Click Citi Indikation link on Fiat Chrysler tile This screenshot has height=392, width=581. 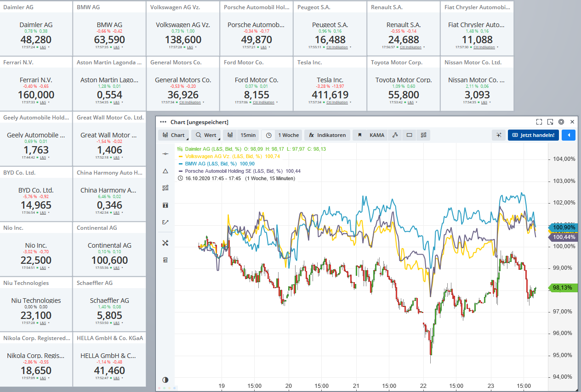(484, 47)
